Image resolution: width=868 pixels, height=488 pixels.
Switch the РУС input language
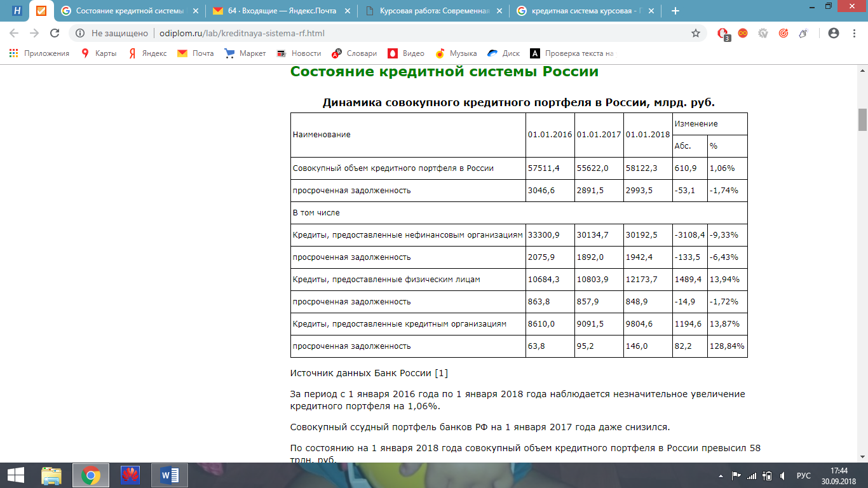[804, 475]
